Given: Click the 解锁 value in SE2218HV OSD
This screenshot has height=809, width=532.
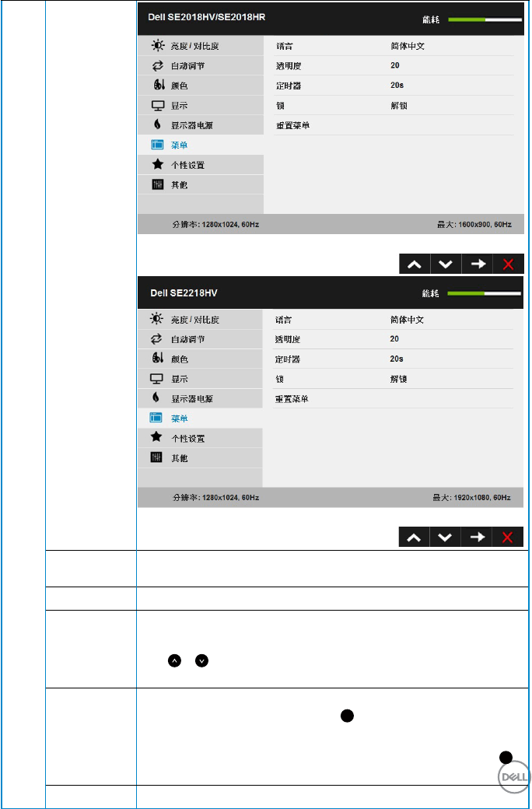Looking at the screenshot, I should 398,379.
